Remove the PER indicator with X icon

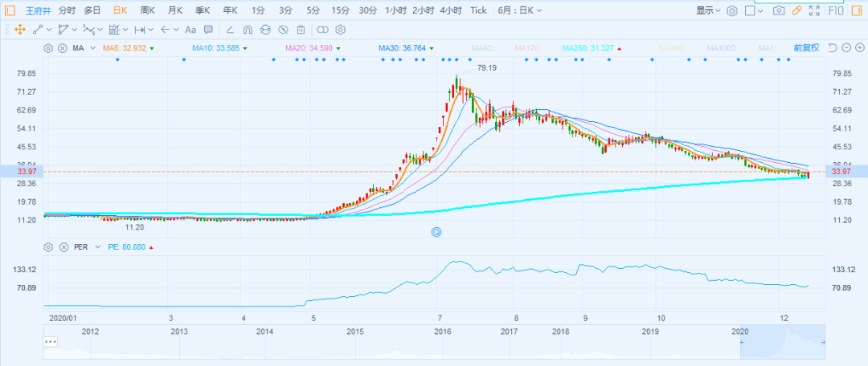click(x=62, y=248)
